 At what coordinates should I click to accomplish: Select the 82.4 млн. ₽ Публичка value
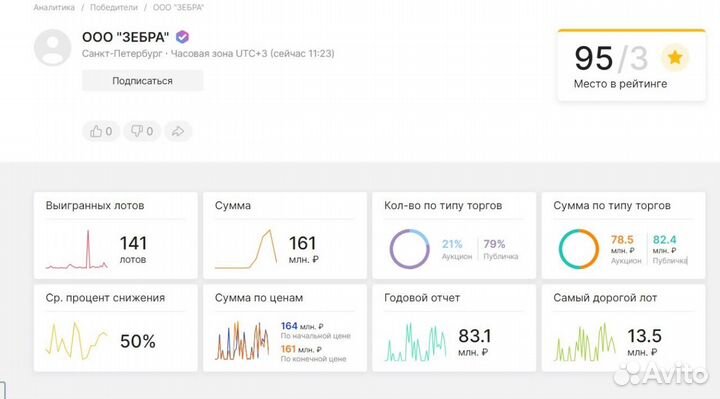[670, 249]
